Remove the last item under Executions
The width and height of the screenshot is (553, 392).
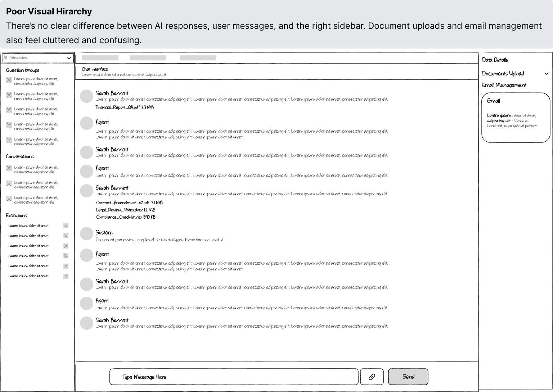66,276
